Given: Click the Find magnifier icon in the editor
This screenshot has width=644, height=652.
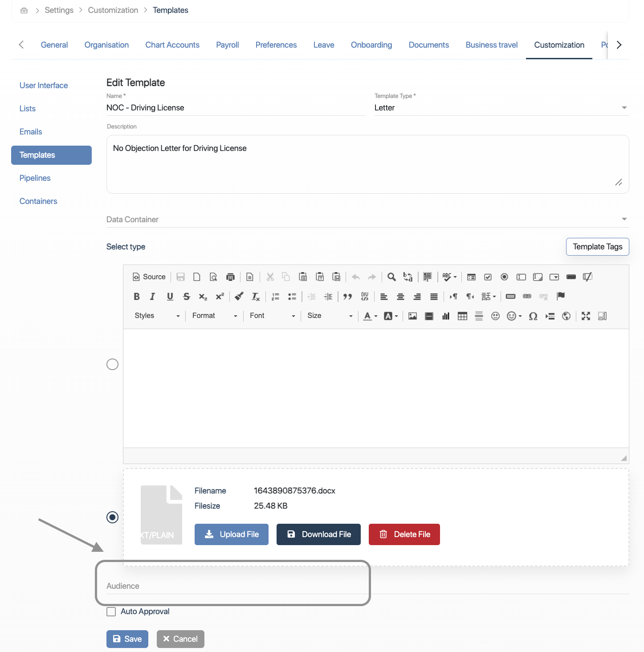Looking at the screenshot, I should coord(391,277).
